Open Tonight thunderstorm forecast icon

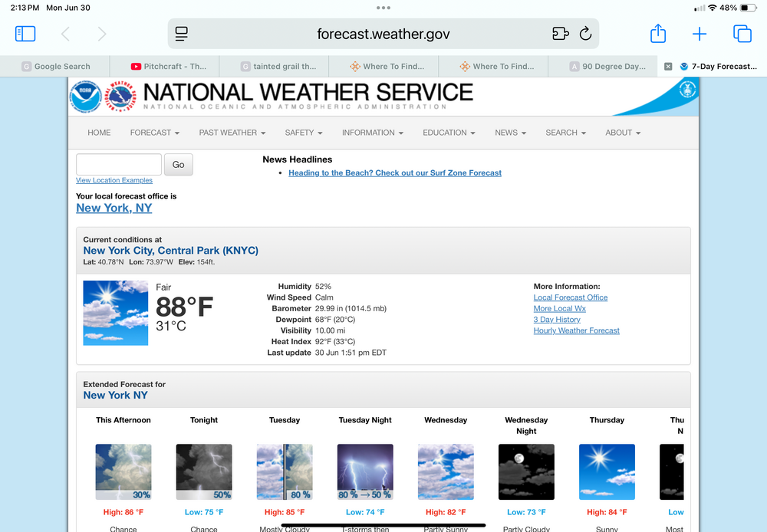pyautogui.click(x=204, y=472)
